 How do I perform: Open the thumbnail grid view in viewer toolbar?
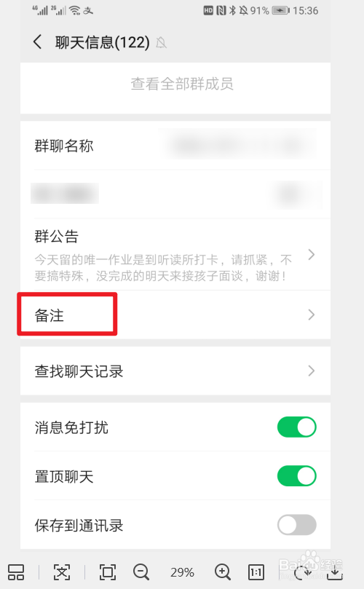coord(16,572)
